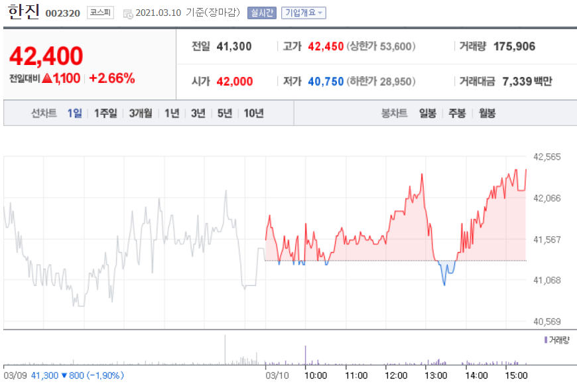The image size is (577, 392).
Task: Click the 03/10 date axis label
Action: [277, 375]
